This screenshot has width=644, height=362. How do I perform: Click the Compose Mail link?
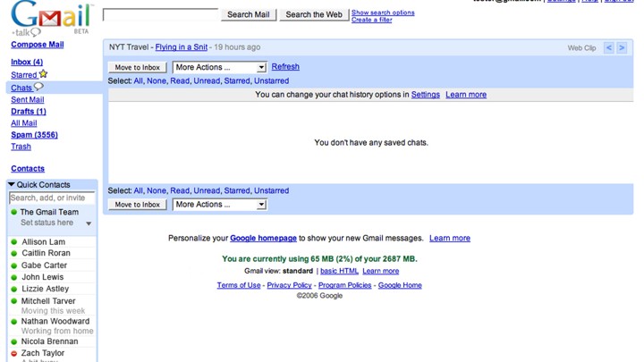(38, 45)
